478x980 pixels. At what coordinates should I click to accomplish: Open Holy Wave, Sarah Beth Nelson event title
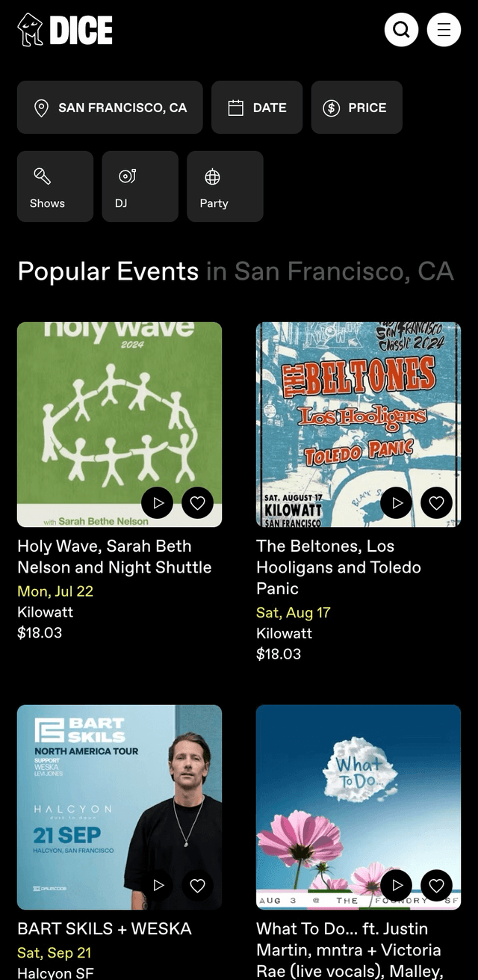[x=114, y=557]
